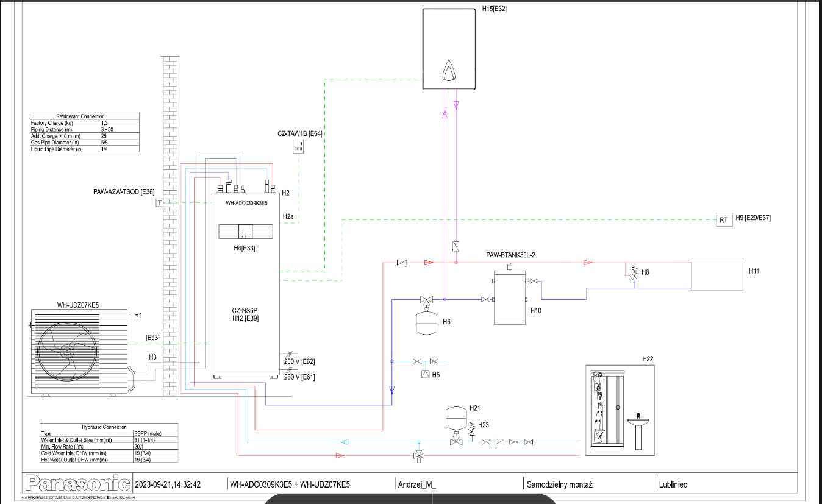
Task: Click the 'Piping Distance (m)' cell
Action: point(65,129)
